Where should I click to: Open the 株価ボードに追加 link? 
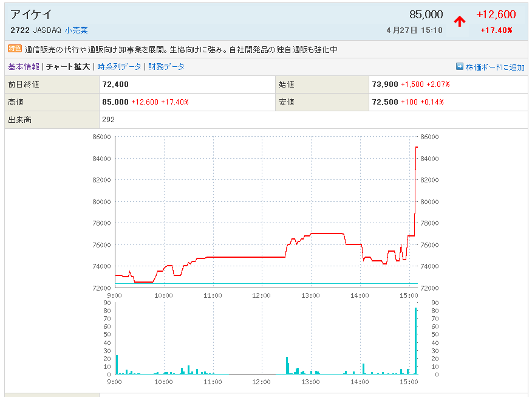[495, 67]
